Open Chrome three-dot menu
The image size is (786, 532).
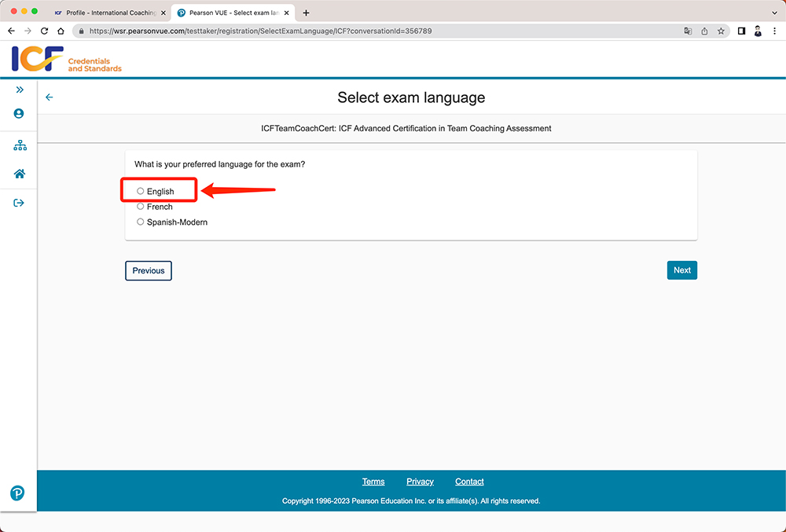(x=774, y=31)
